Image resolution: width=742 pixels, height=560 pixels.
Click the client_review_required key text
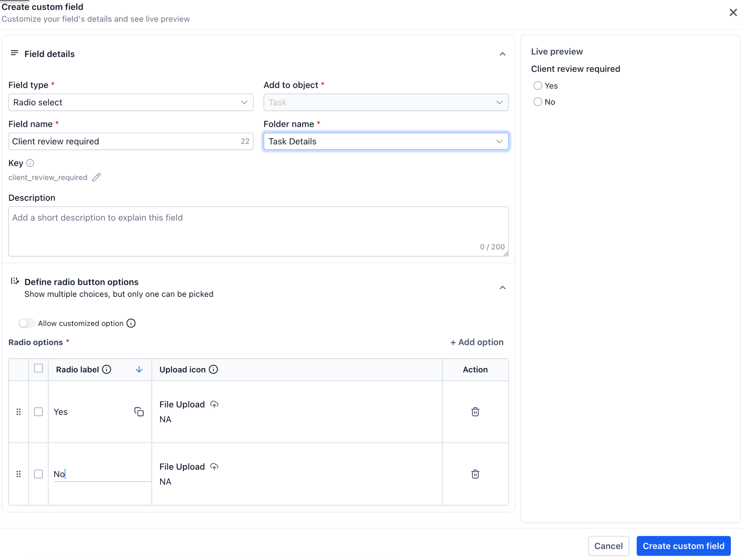[x=48, y=178]
